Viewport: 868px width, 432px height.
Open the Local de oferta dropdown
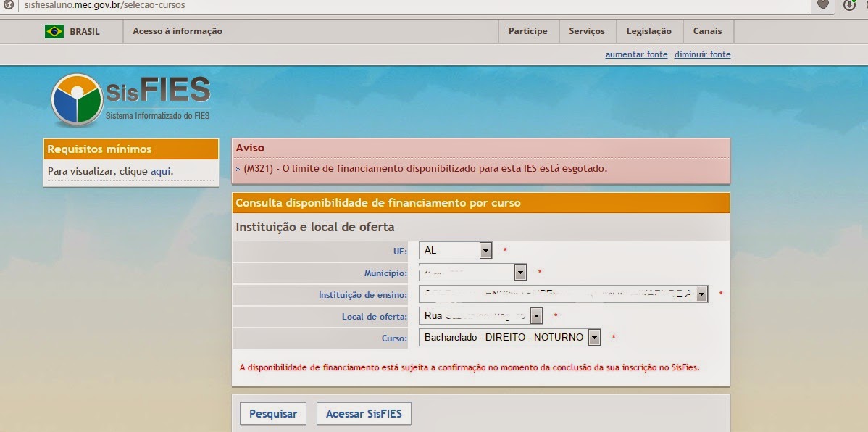click(480, 316)
